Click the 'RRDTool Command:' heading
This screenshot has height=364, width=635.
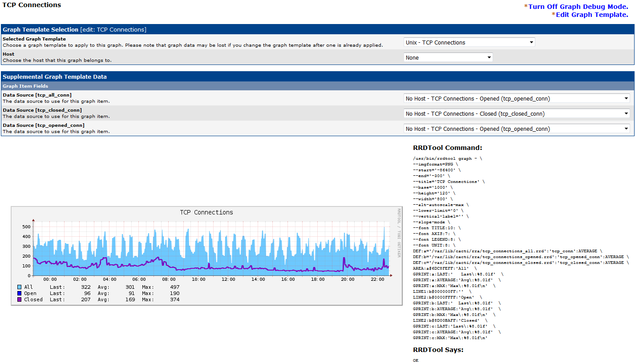(x=448, y=148)
